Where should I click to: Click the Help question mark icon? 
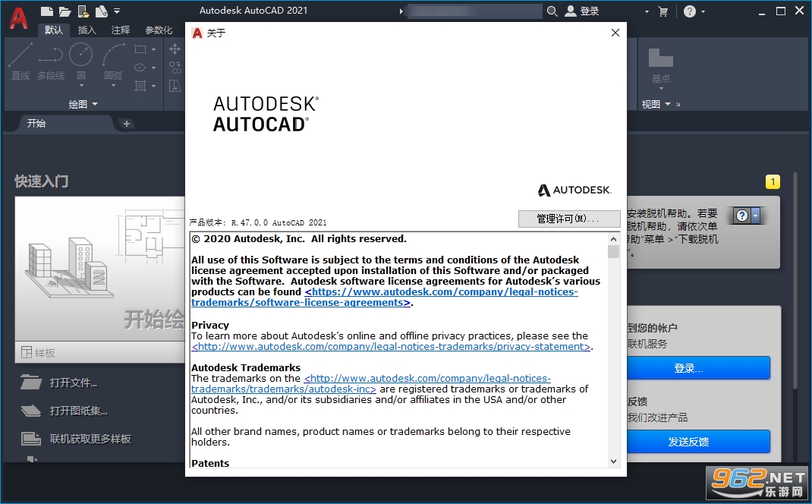690,11
